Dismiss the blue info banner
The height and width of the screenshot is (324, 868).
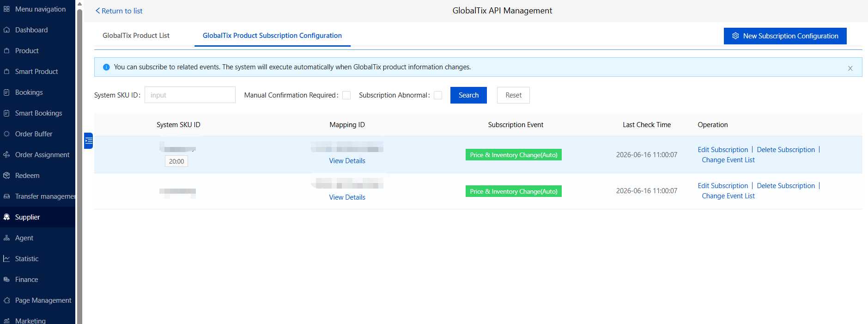[x=850, y=68]
